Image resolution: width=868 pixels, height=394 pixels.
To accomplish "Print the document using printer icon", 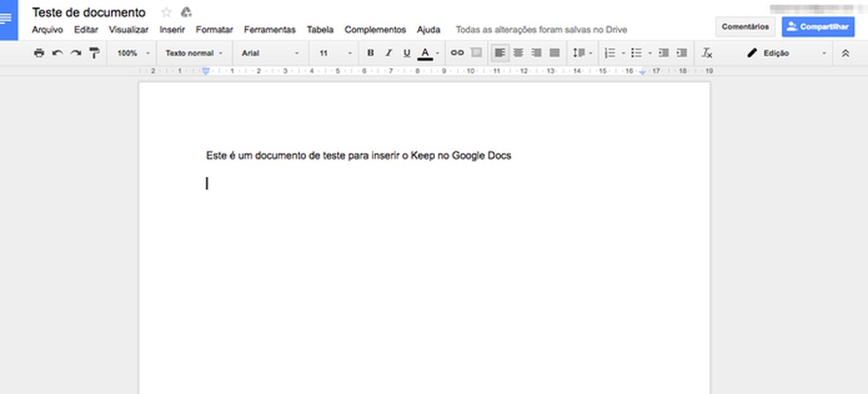I will tap(39, 53).
